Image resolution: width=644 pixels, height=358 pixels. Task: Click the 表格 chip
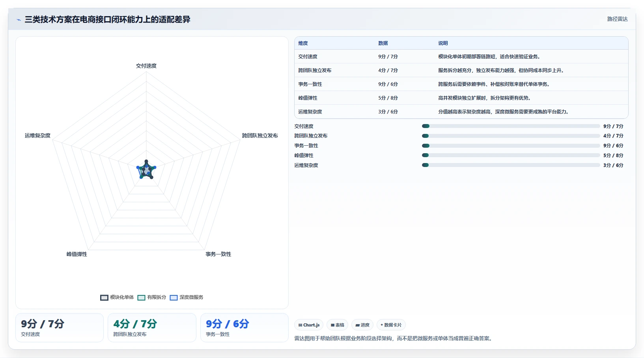pos(337,325)
